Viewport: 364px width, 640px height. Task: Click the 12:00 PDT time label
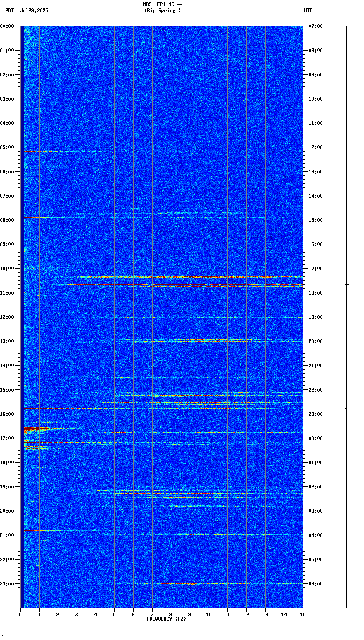[7, 317]
